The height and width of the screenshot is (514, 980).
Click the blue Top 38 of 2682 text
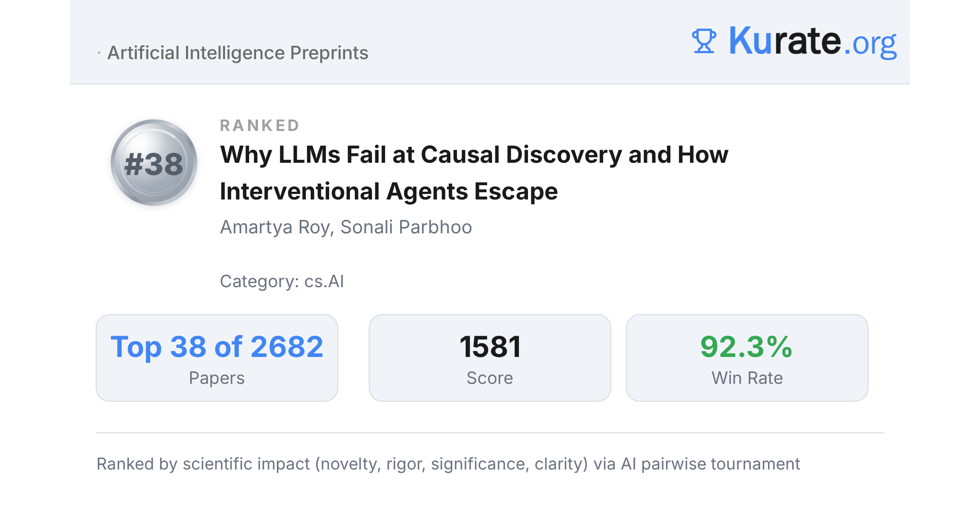(217, 347)
